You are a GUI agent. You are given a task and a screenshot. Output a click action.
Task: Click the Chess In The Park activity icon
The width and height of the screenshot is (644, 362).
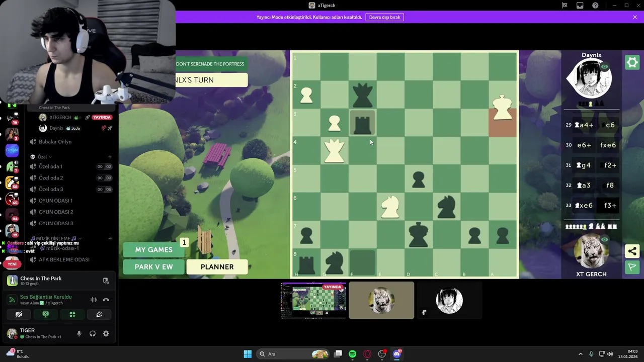point(12,281)
